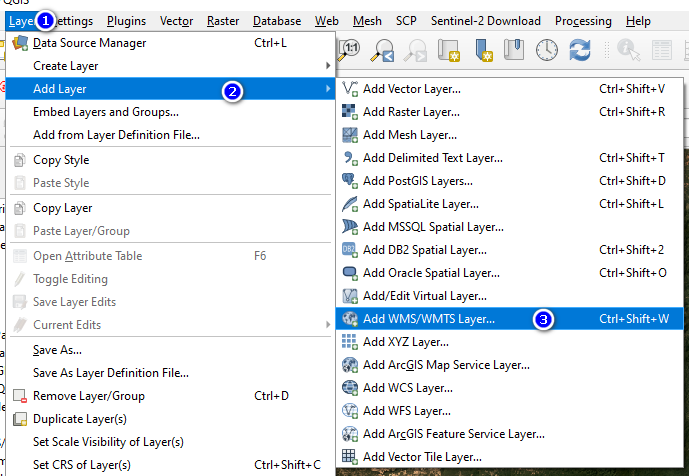Image resolution: width=689 pixels, height=476 pixels.
Task: Select Add from Layer Definition File...
Action: (x=170, y=134)
